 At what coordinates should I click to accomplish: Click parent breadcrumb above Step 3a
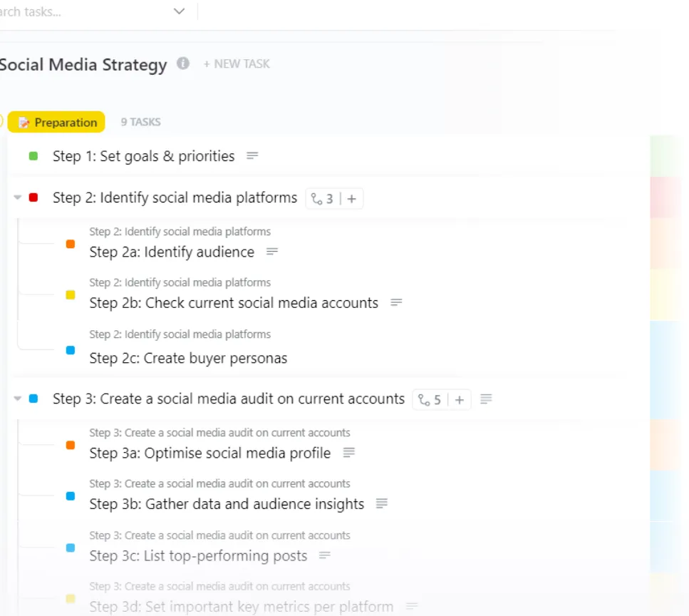coord(219,433)
